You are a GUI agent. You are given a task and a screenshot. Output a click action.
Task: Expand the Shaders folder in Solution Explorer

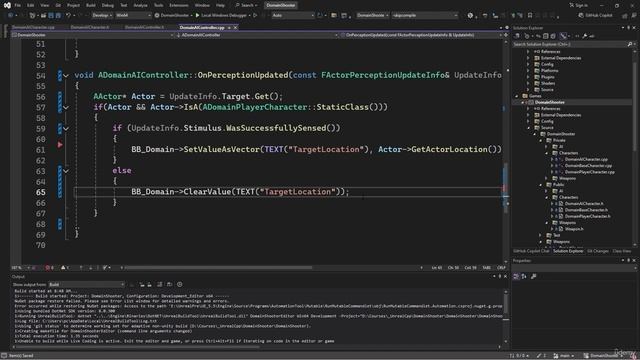click(528, 83)
